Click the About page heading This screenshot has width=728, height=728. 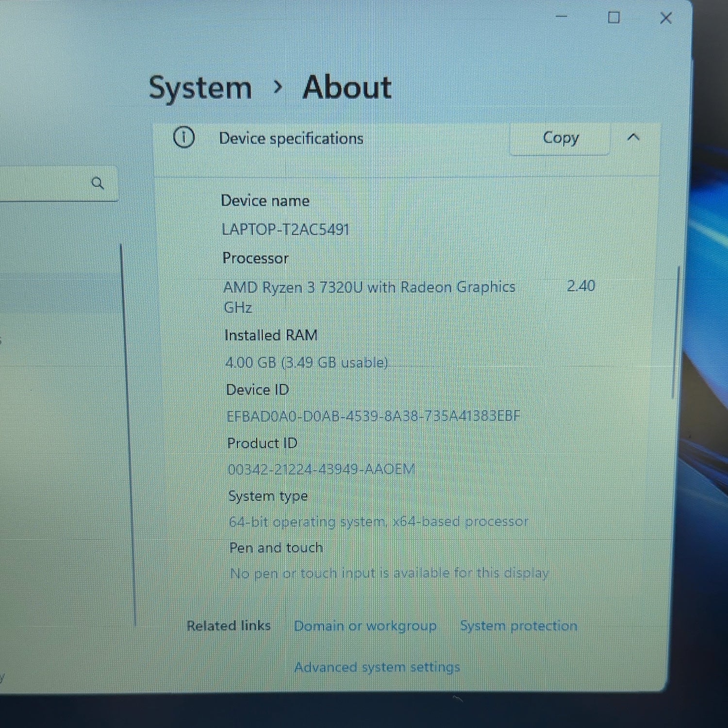click(x=347, y=87)
